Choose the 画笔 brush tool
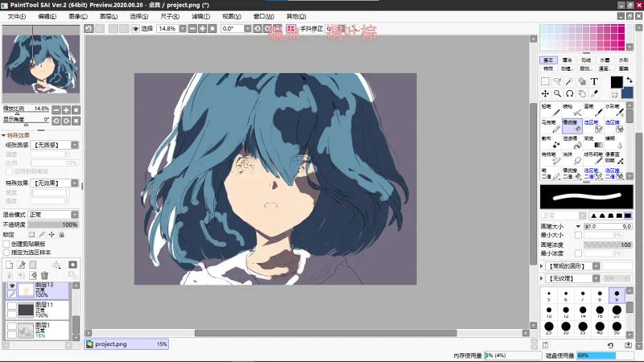 (593, 109)
